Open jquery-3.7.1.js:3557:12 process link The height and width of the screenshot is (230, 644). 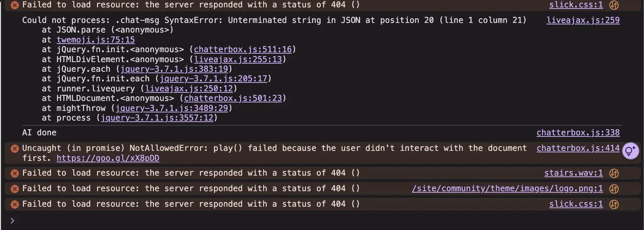point(157,118)
